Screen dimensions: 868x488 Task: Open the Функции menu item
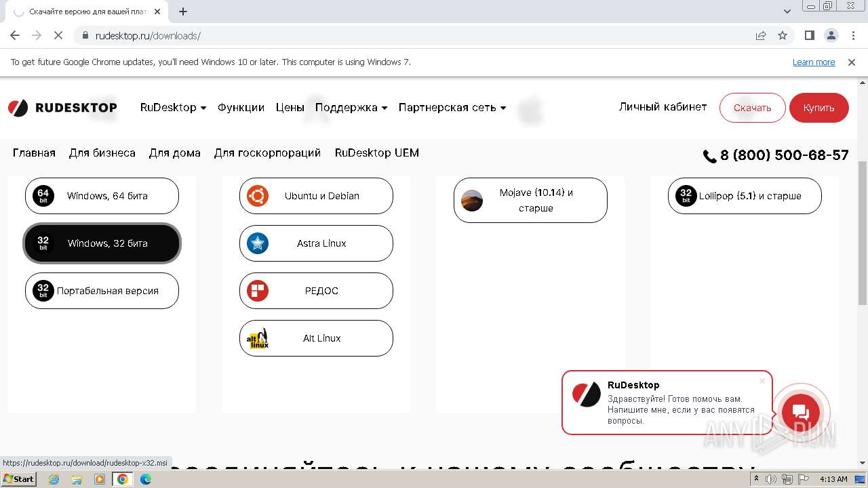tap(241, 107)
